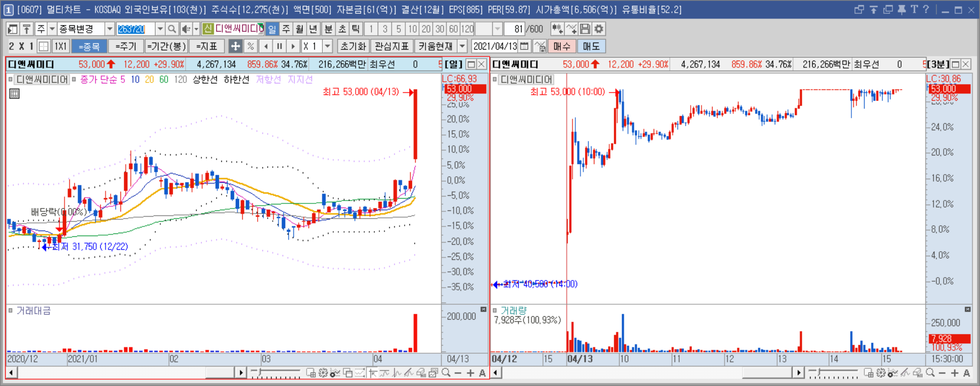This screenshot has width=980, height=386.
Task: Click the zoom slider under the 3-minute chart
Action: tap(834, 373)
